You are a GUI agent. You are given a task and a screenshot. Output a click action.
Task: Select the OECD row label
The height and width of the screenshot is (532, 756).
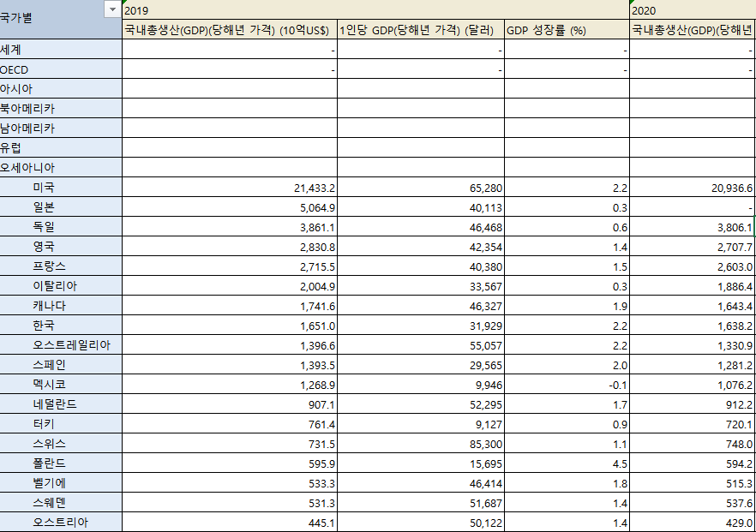pyautogui.click(x=61, y=69)
